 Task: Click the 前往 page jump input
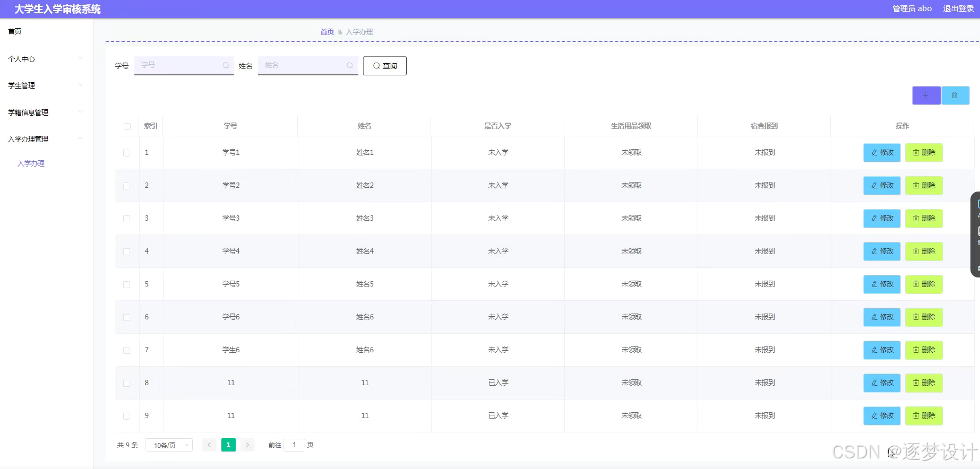coord(294,445)
